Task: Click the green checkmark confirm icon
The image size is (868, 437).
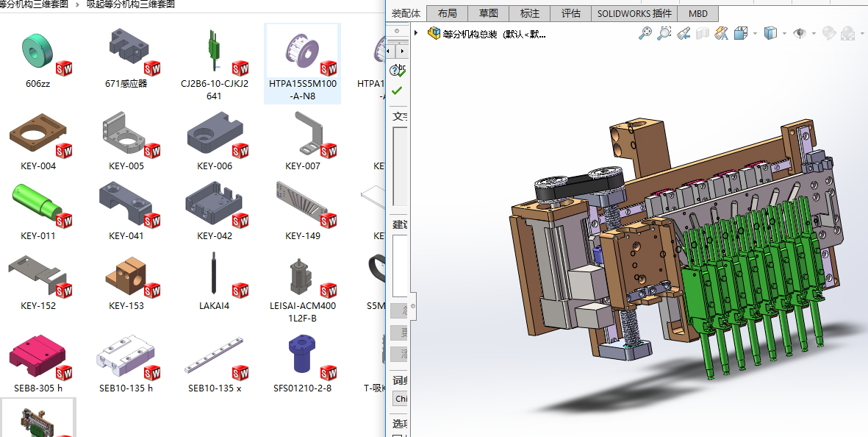Action: click(x=398, y=90)
